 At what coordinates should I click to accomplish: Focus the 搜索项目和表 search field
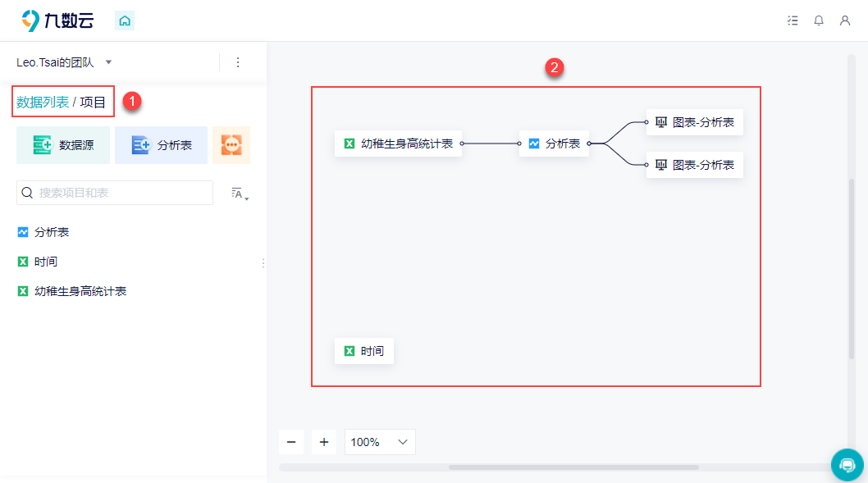pos(115,193)
